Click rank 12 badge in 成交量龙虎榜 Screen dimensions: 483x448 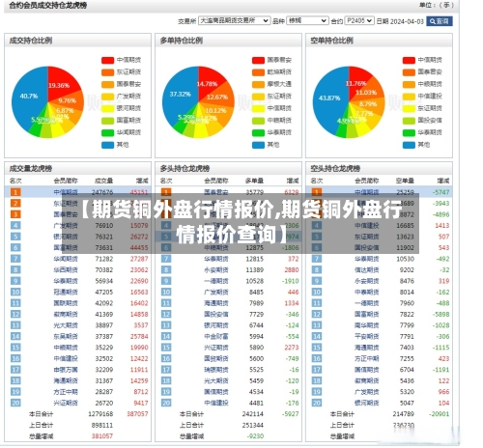(15, 314)
